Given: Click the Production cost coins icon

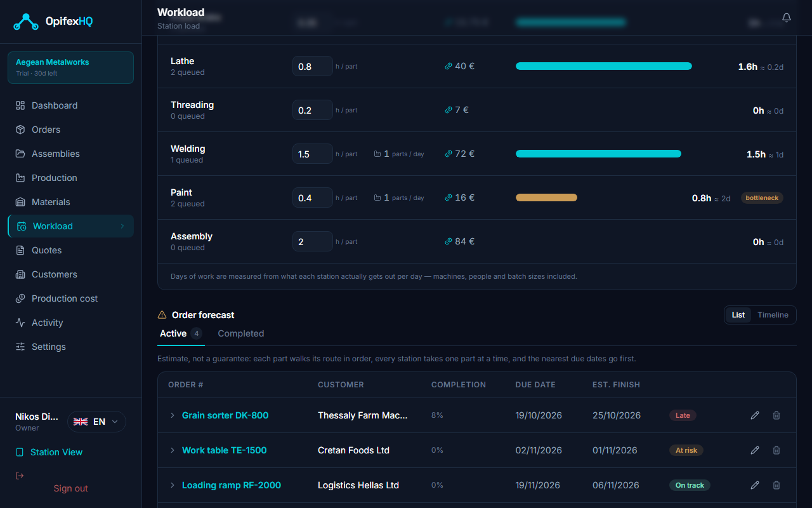Looking at the screenshot, I should (20, 298).
